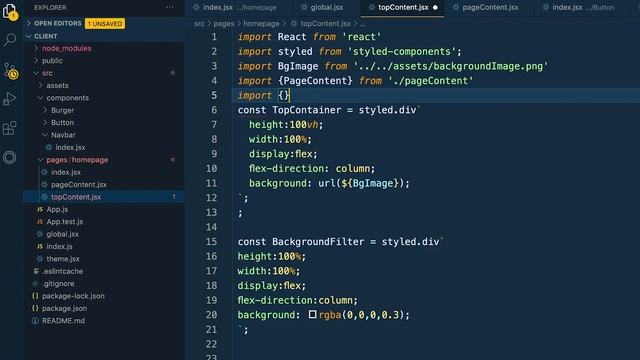
Task: Click 'pages' in the breadcrumb path
Action: (224, 24)
